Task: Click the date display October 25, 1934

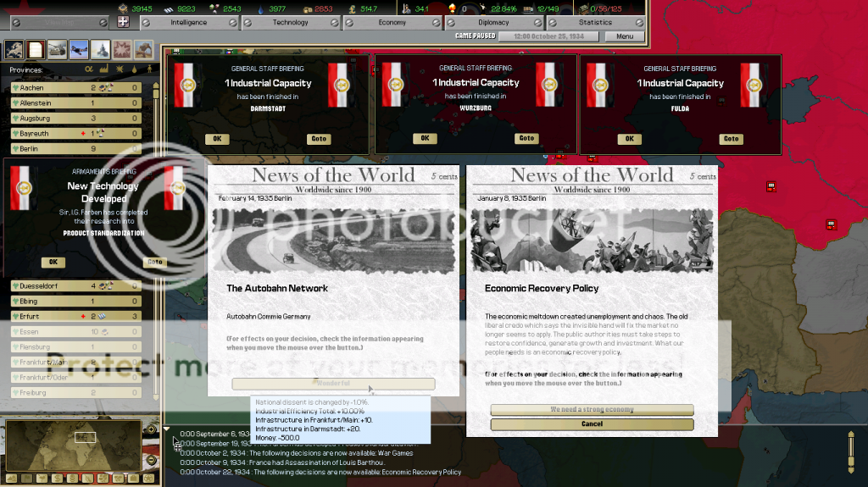Action: (548, 36)
